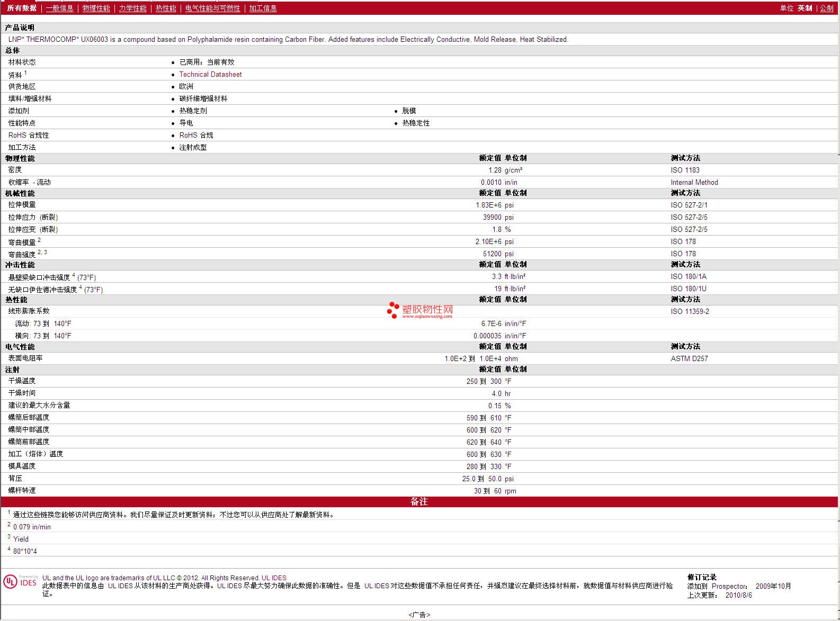The width and height of the screenshot is (840, 621).
Task: Select 模具温度 row label
Action: (22, 466)
